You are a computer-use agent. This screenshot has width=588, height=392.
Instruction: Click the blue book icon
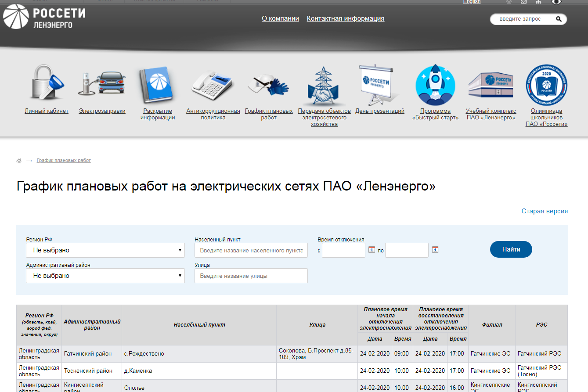(157, 85)
